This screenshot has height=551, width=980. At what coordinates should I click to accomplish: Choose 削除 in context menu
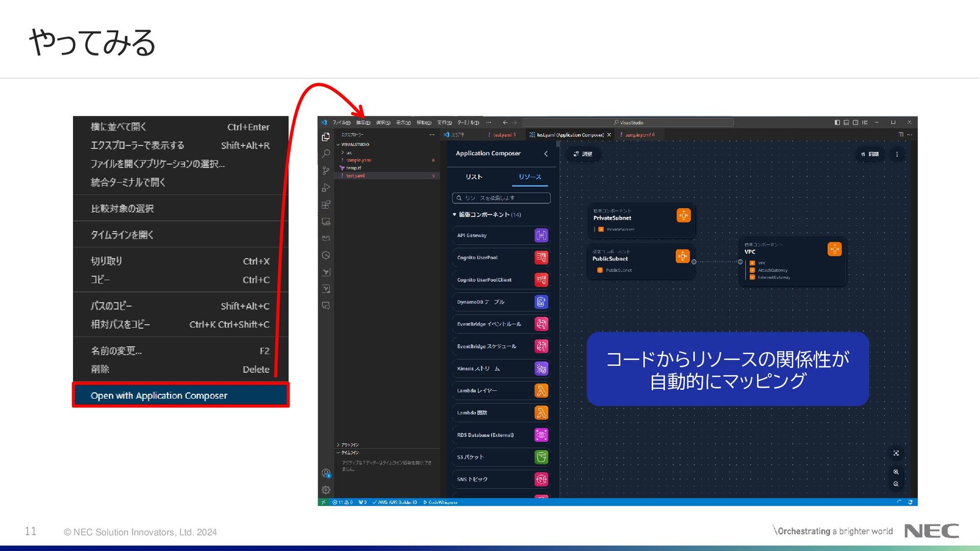181,369
